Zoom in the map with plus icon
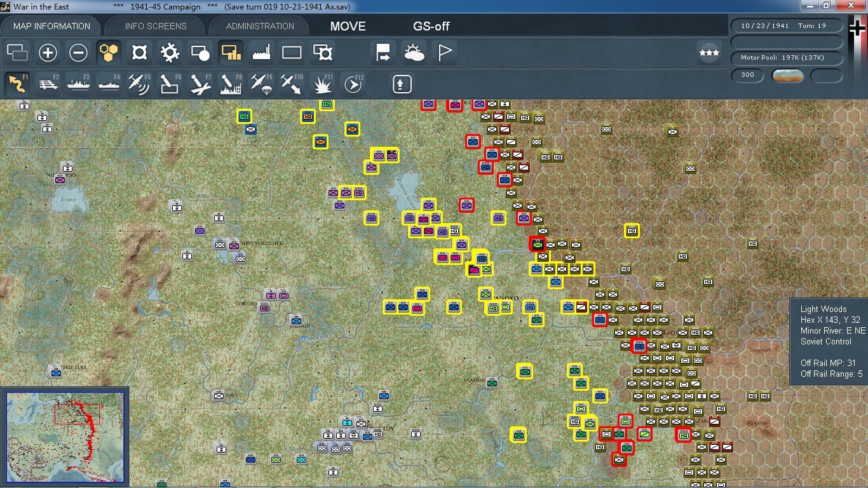This screenshot has width=868, height=488. (x=48, y=53)
